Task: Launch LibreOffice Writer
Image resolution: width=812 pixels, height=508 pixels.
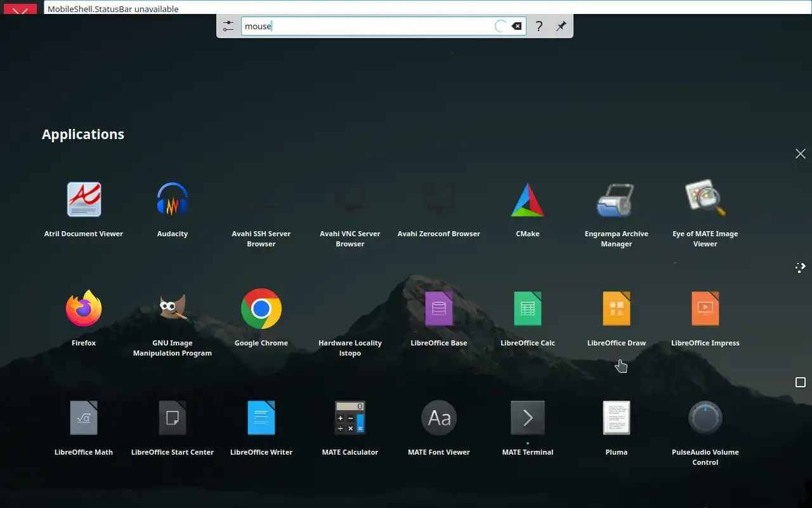Action: (x=261, y=428)
